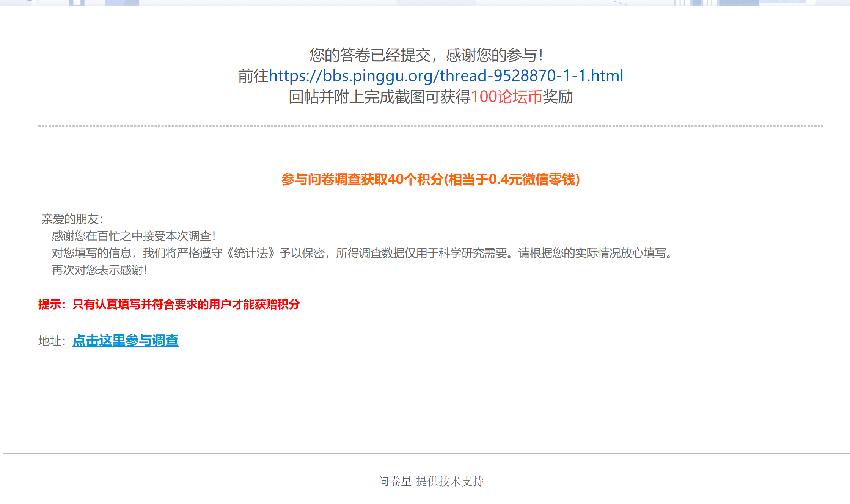This screenshot has width=850, height=504.
Task: Click the 地址 label before the survey link
Action: coord(52,341)
